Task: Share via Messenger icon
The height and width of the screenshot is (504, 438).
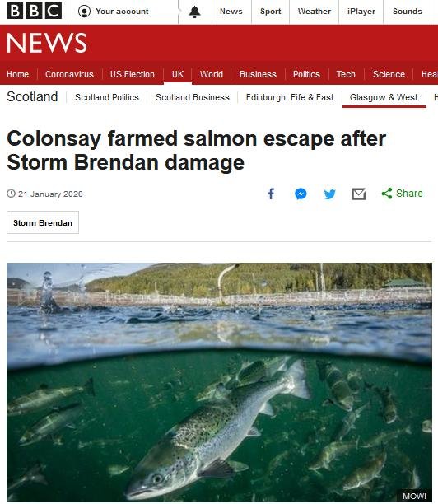Action: tap(301, 194)
